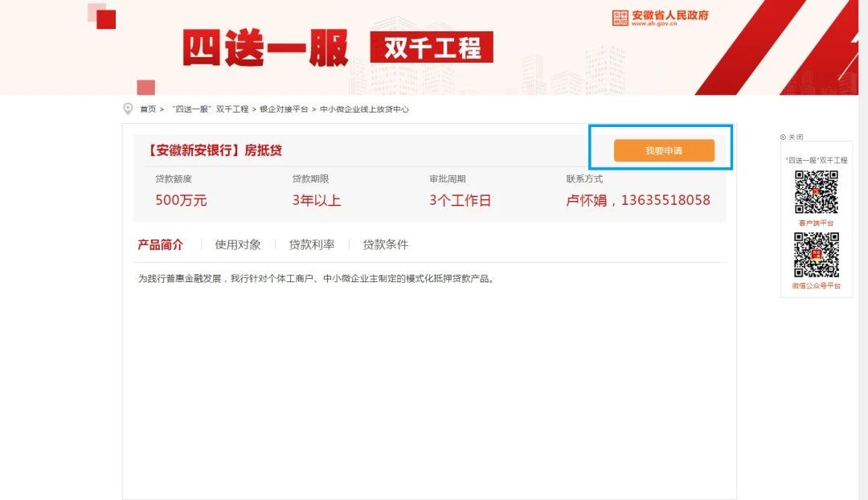This screenshot has width=868, height=500.
Task: Click the 客户端平台 caption under QR code
Action: pyautogui.click(x=816, y=223)
